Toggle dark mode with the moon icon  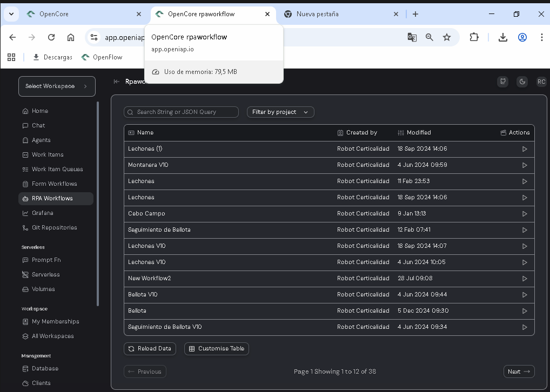522,82
